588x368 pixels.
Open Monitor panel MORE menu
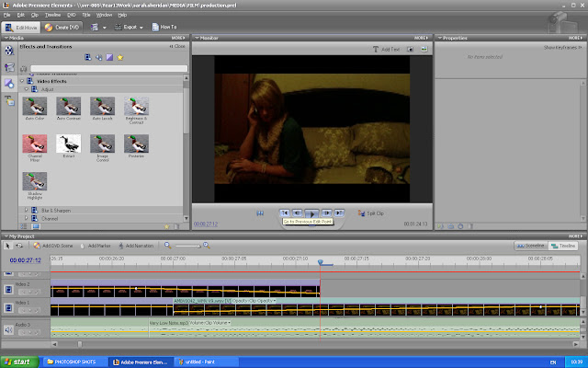[421, 38]
